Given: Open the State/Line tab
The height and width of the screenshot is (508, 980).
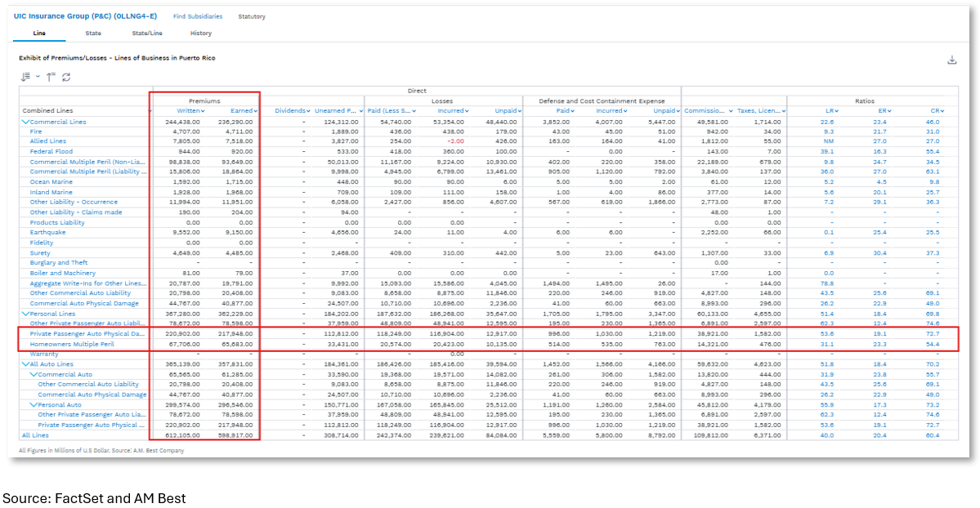Looking at the screenshot, I should click(147, 33).
